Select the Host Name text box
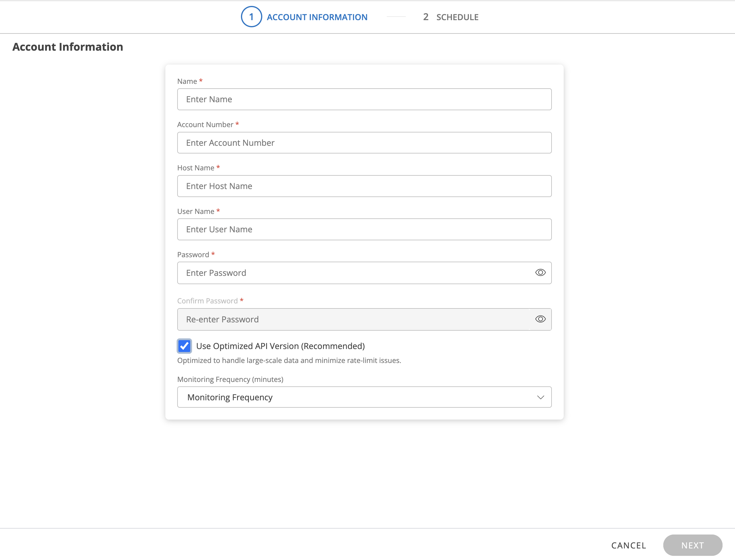The height and width of the screenshot is (560, 735). click(364, 186)
